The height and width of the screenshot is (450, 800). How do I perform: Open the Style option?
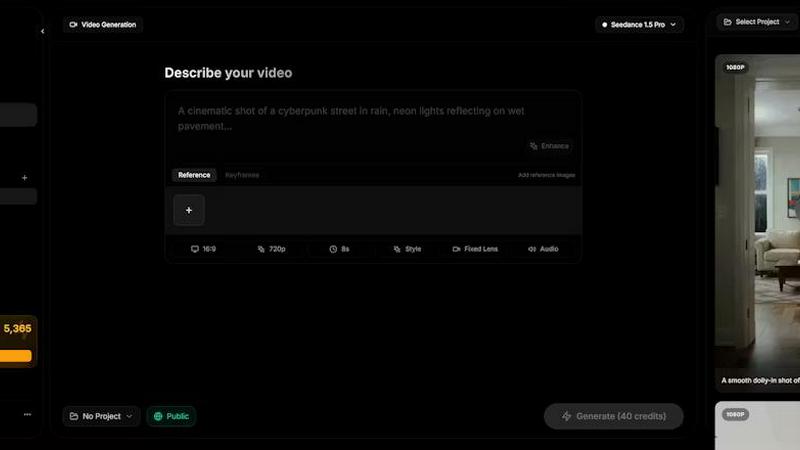click(x=407, y=249)
